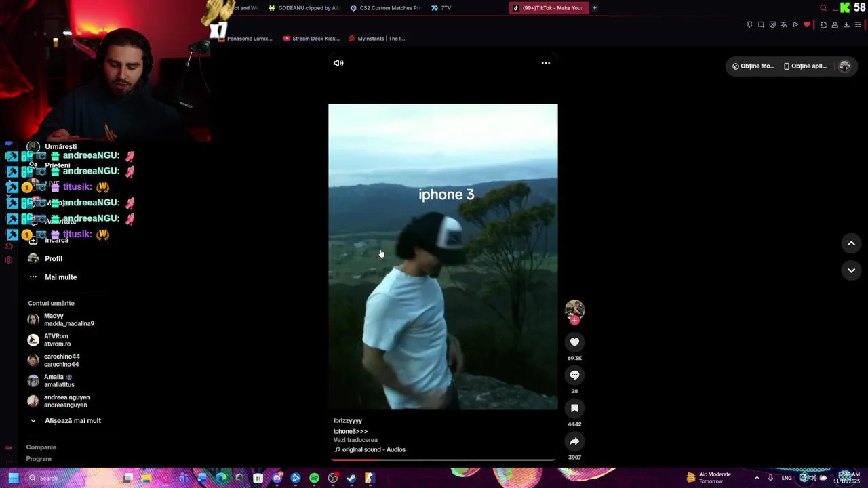Expand the system tray hidden icons chevron
This screenshot has width=868, height=488.
757,478
